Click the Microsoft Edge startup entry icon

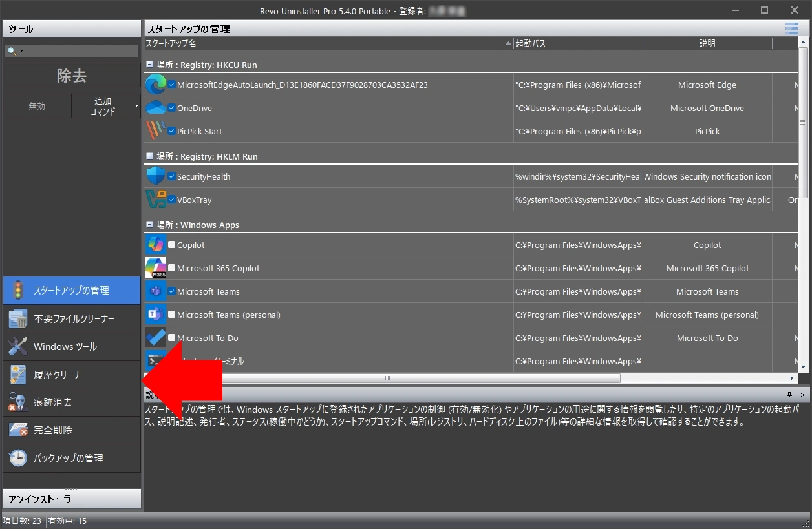(156, 85)
